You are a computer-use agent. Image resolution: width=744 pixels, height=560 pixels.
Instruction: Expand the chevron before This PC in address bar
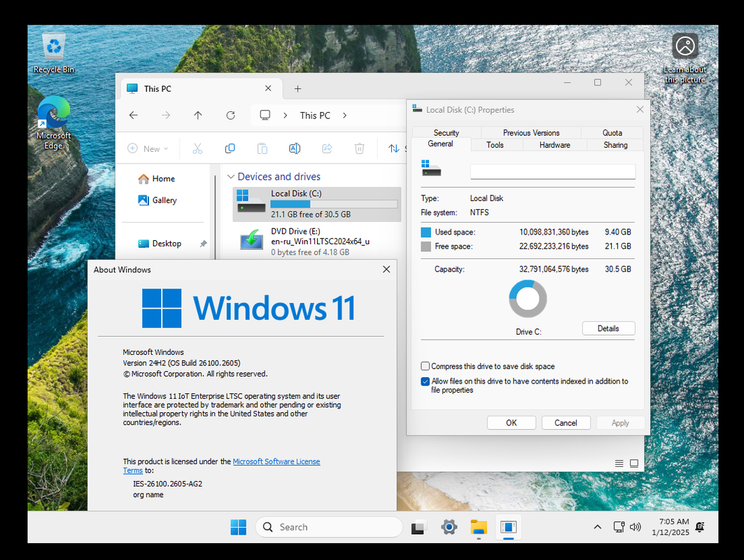(285, 115)
